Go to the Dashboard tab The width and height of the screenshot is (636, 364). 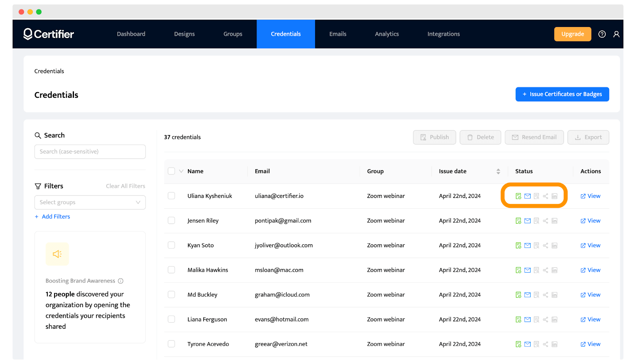pos(131,34)
